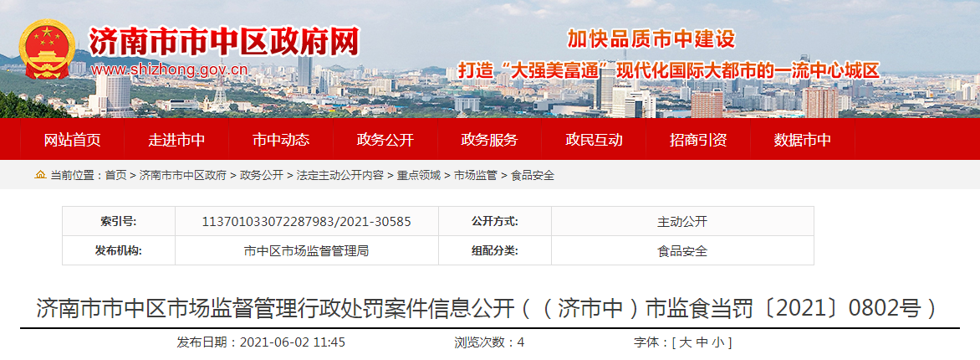Set font size to 中

pyautogui.click(x=702, y=342)
